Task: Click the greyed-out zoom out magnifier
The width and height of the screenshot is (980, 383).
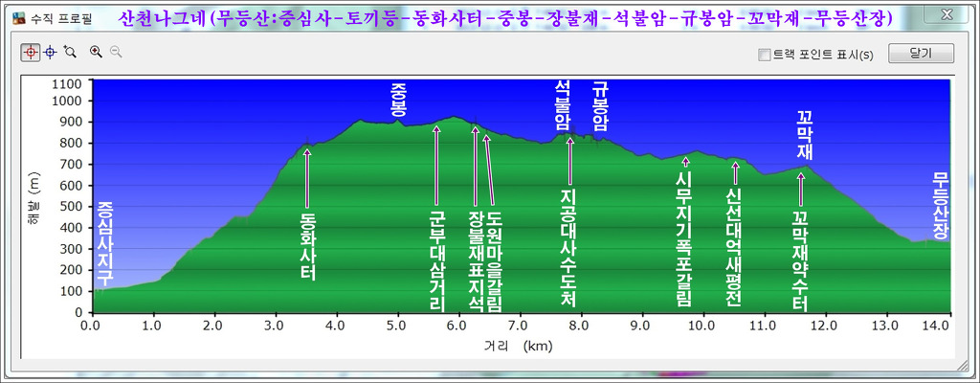Action: (x=116, y=53)
